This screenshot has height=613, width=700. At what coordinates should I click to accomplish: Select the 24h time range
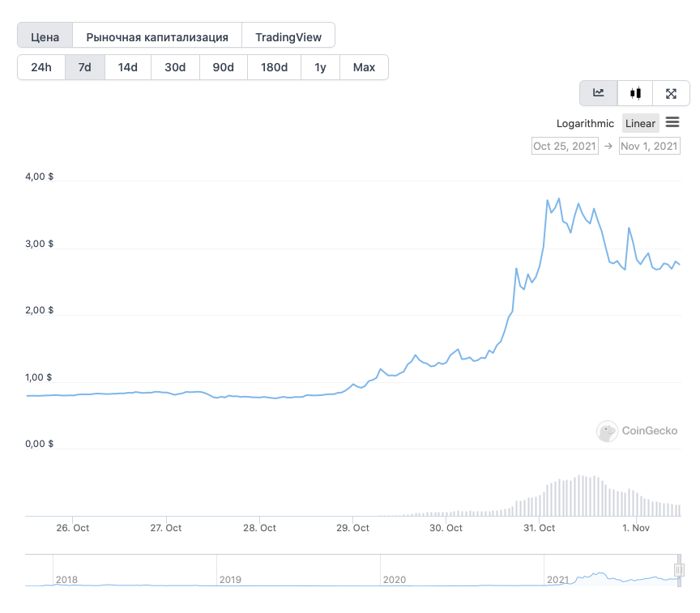41,67
